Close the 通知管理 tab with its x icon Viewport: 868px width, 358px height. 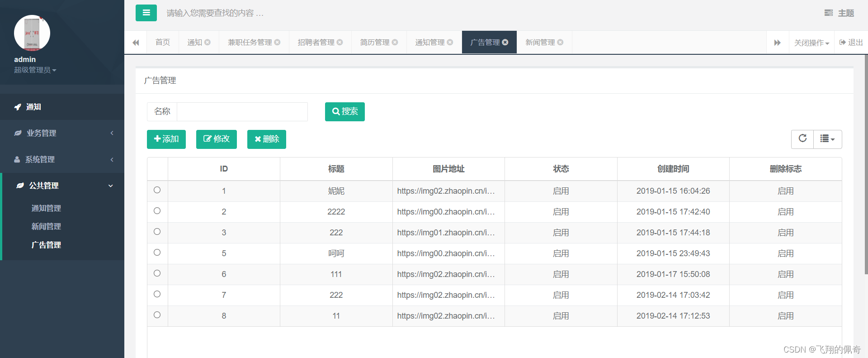450,42
